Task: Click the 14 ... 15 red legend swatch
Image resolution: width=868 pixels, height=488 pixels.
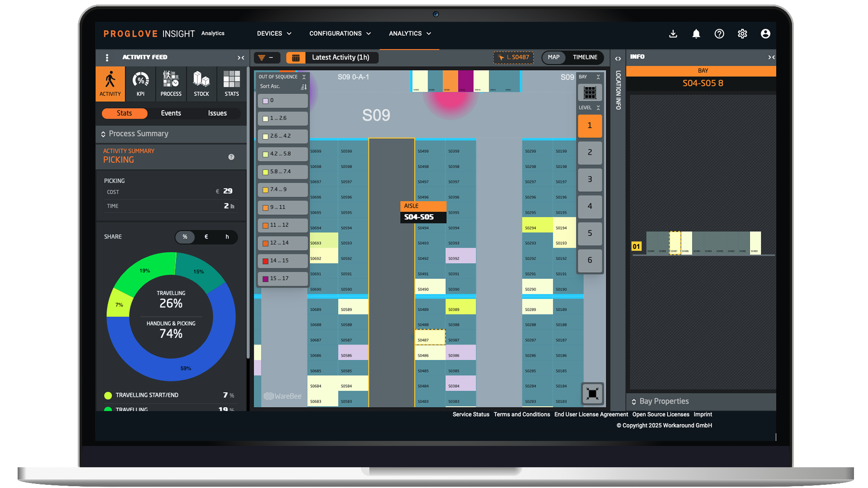Action: point(266,261)
